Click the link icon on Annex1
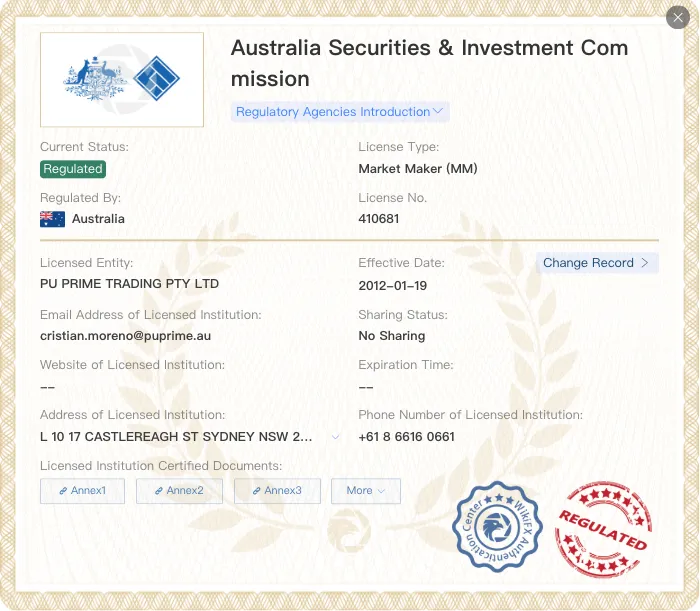This screenshot has height=611, width=700. 63,491
